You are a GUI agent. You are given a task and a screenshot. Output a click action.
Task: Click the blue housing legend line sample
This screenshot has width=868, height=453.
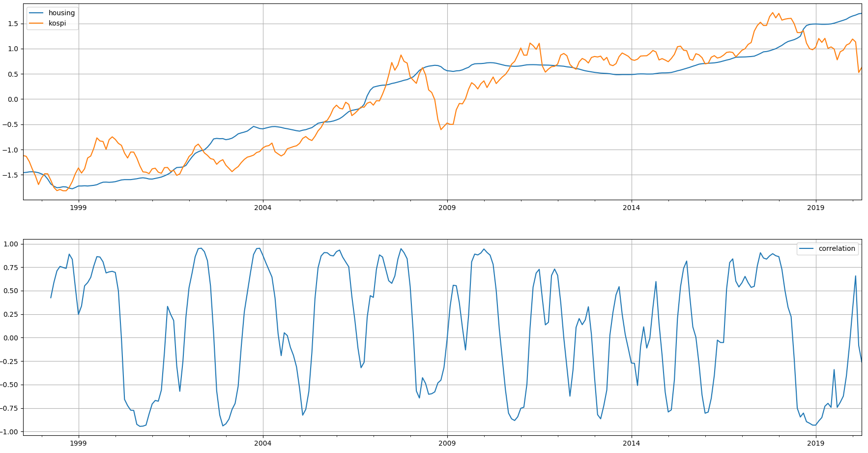36,13
